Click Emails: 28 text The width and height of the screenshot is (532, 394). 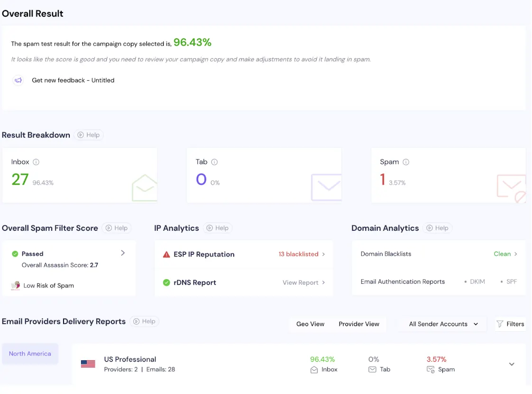point(161,369)
